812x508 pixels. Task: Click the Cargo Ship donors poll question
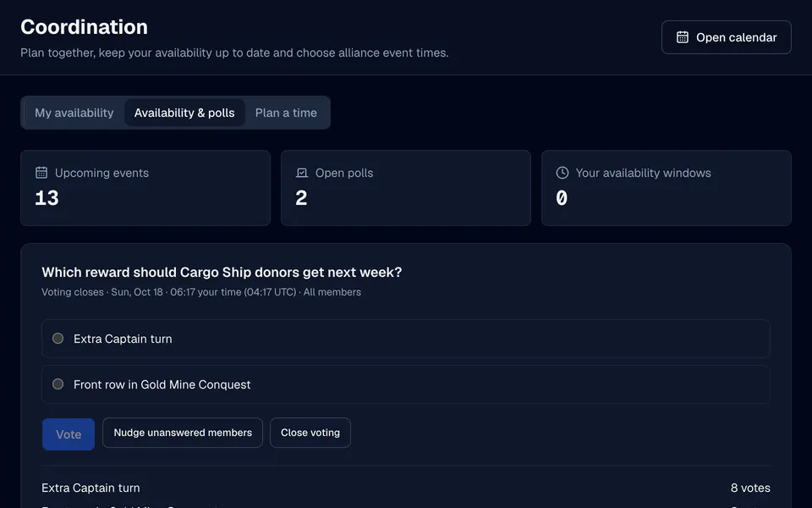coord(222,272)
